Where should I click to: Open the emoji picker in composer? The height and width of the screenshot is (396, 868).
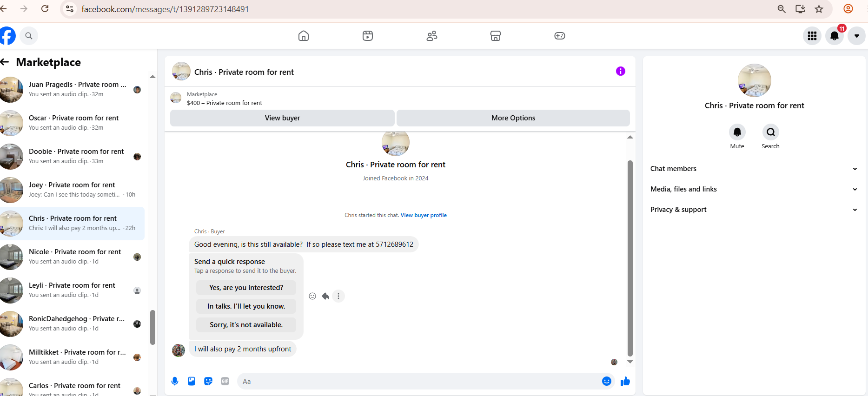pos(607,381)
